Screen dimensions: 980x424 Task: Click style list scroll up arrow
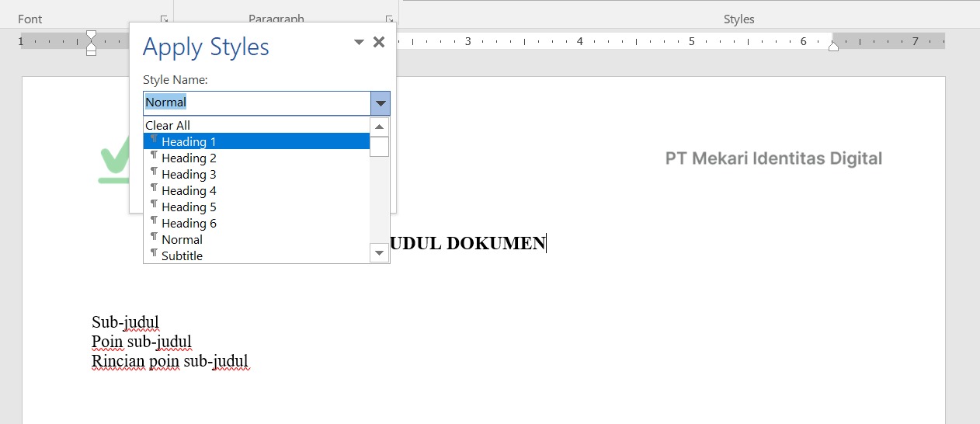click(x=380, y=127)
